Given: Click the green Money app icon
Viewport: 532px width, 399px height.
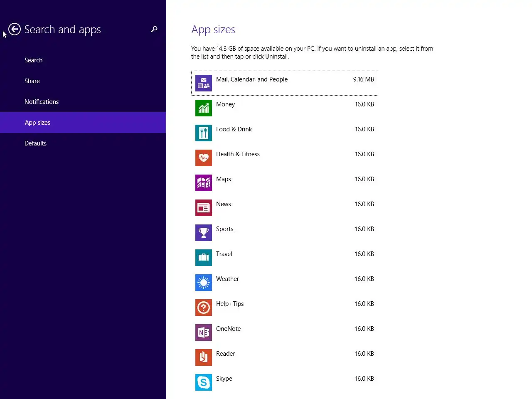Looking at the screenshot, I should click(x=204, y=108).
